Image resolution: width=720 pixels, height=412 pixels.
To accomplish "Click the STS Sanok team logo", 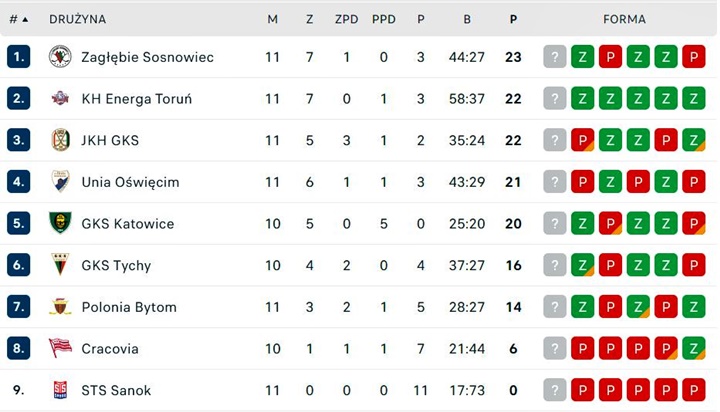I will [60, 390].
